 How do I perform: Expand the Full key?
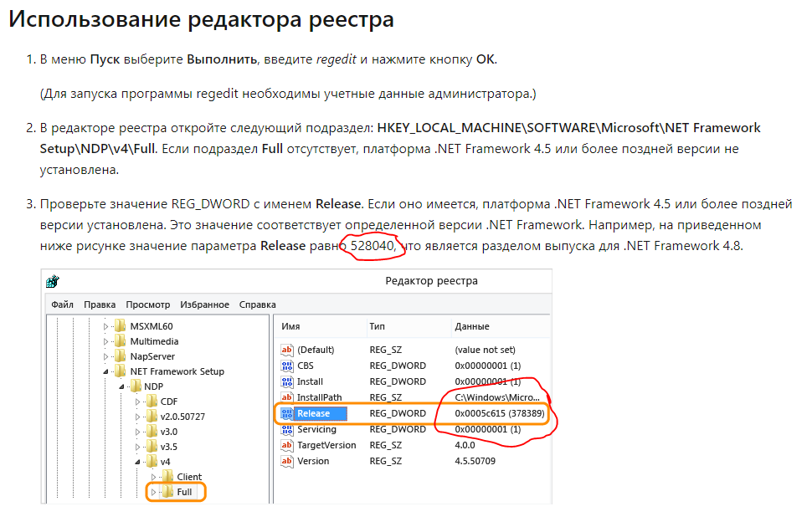point(154,492)
